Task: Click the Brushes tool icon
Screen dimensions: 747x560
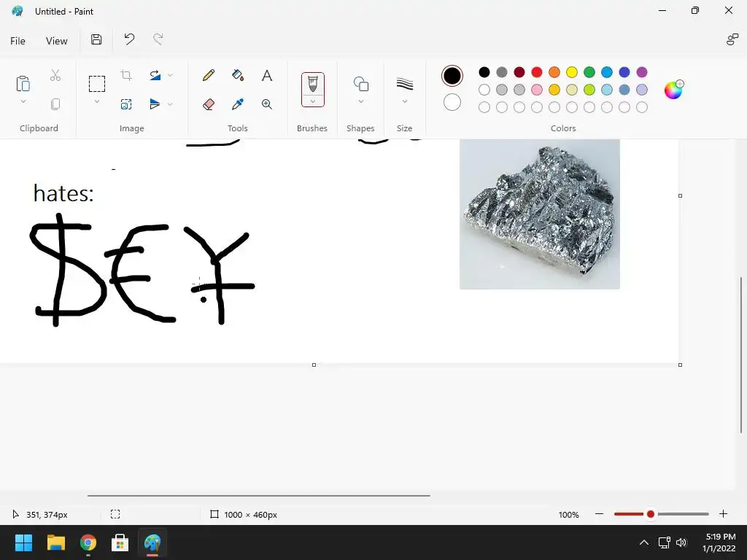Action: (x=312, y=84)
